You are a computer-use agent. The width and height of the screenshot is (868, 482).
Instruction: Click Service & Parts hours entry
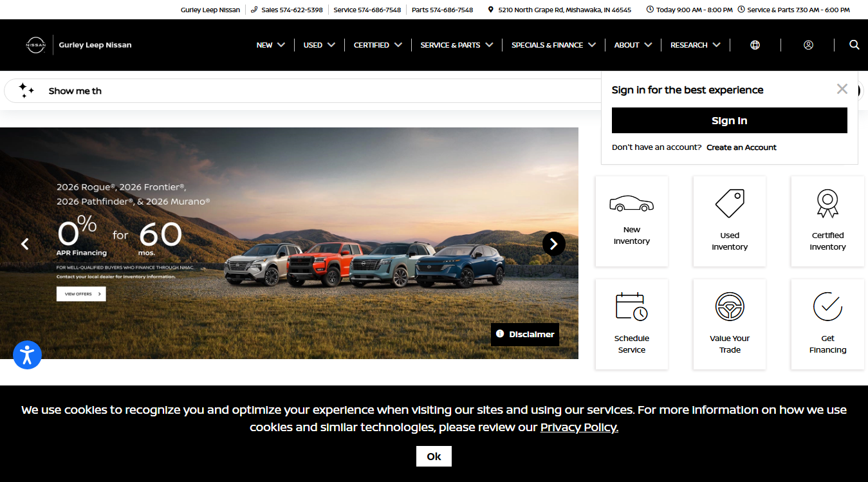click(x=793, y=10)
